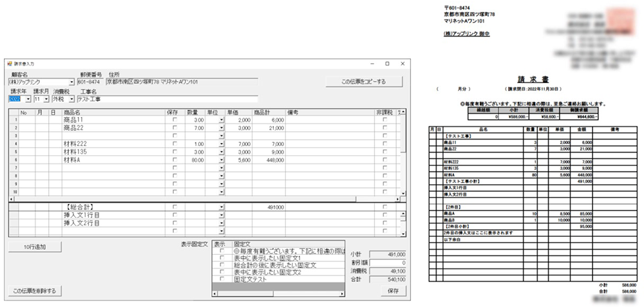Click the この伝票をコピーする button
The image size is (644, 307).
point(364,82)
